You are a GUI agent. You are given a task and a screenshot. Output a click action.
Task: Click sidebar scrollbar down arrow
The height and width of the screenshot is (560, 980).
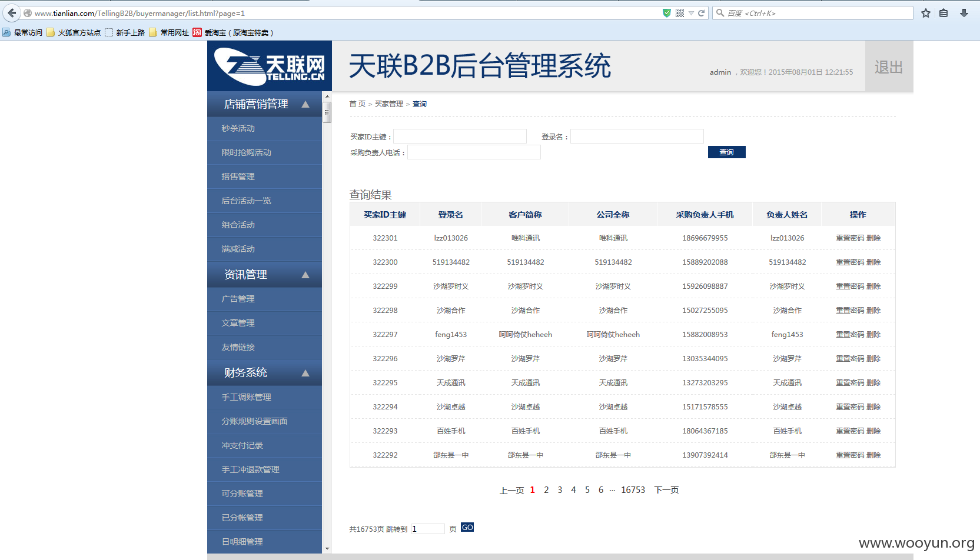327,549
